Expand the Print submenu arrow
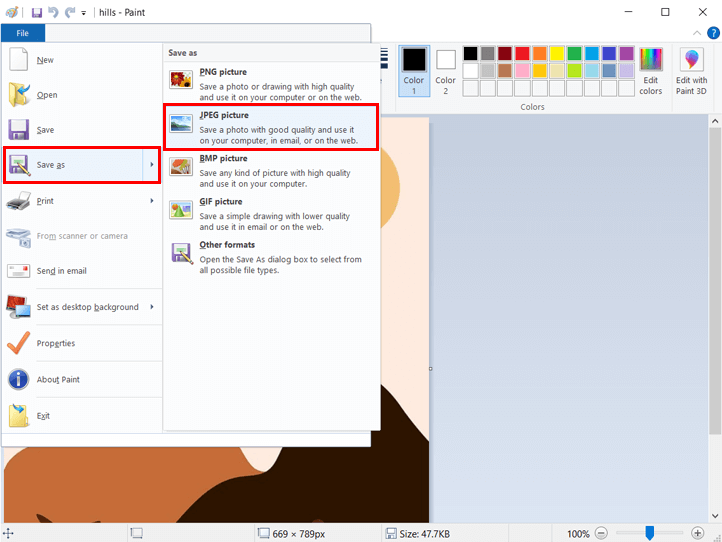 coord(152,201)
